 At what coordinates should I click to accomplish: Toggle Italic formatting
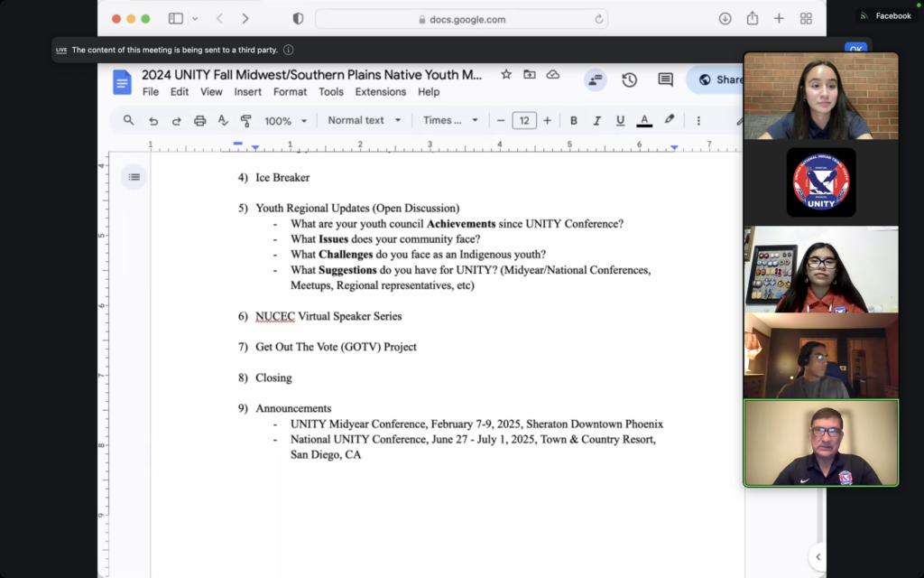(596, 120)
